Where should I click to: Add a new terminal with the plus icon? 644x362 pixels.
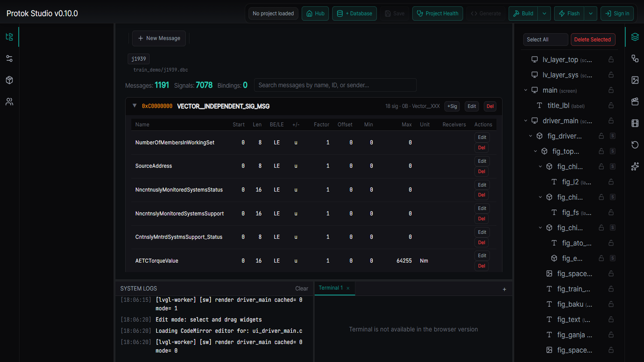[505, 289]
